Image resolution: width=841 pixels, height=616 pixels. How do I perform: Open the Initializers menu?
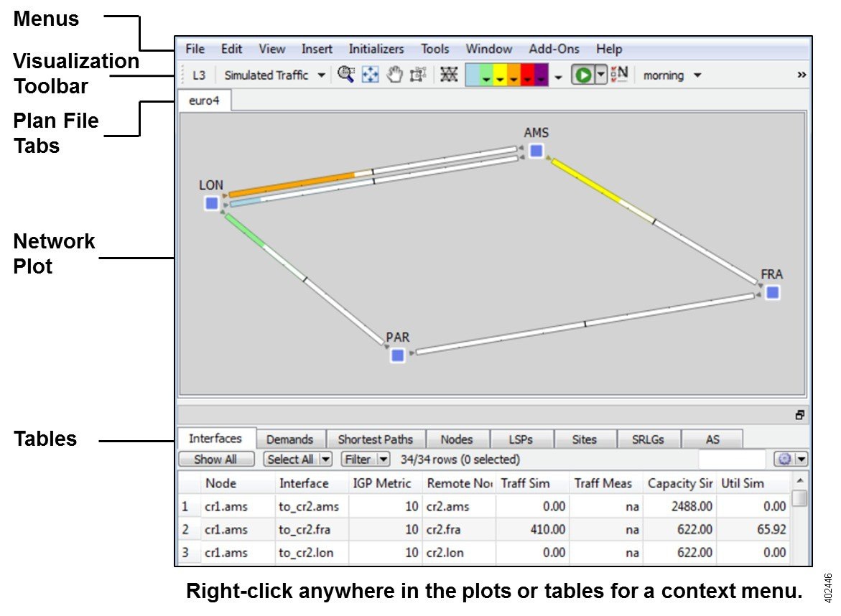pos(376,49)
